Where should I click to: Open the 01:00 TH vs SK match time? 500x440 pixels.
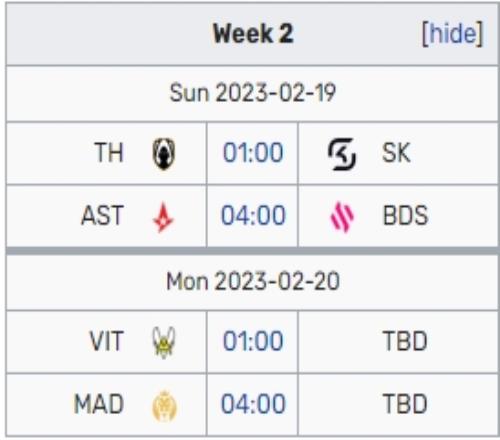tap(253, 153)
